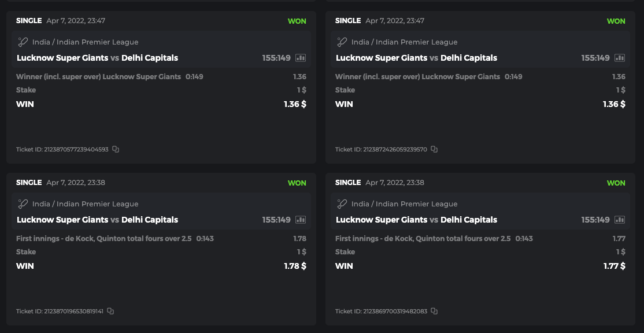Click the 155:149 score on the 1.78 odds card
The image size is (644, 333).
[276, 220]
